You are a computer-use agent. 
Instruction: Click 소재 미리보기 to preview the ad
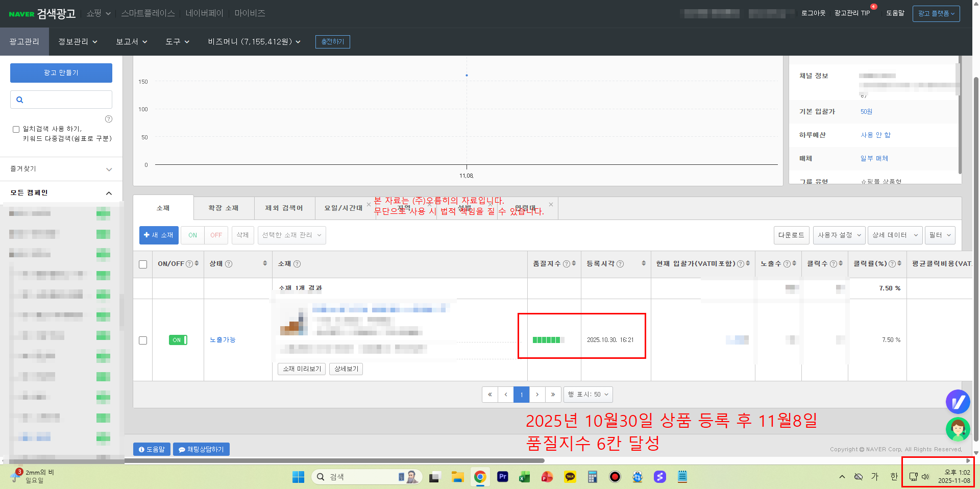tap(301, 369)
